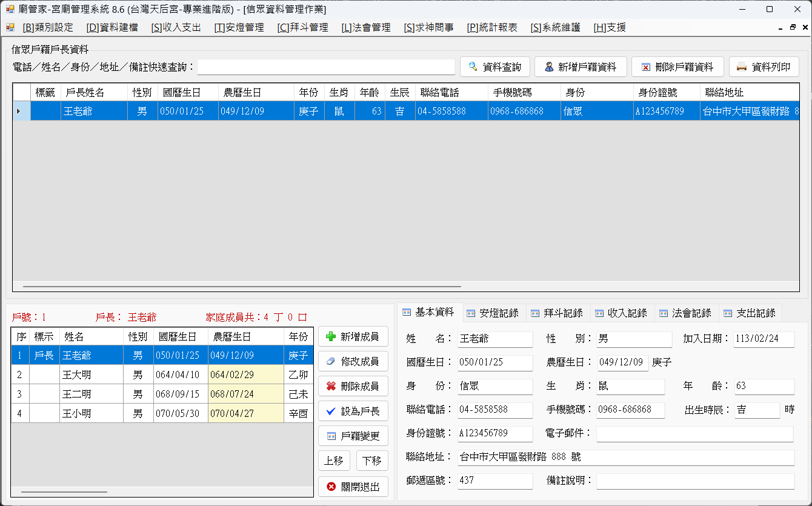Switch to 安燈記錄 tab
The width and height of the screenshot is (812, 506).
493,313
